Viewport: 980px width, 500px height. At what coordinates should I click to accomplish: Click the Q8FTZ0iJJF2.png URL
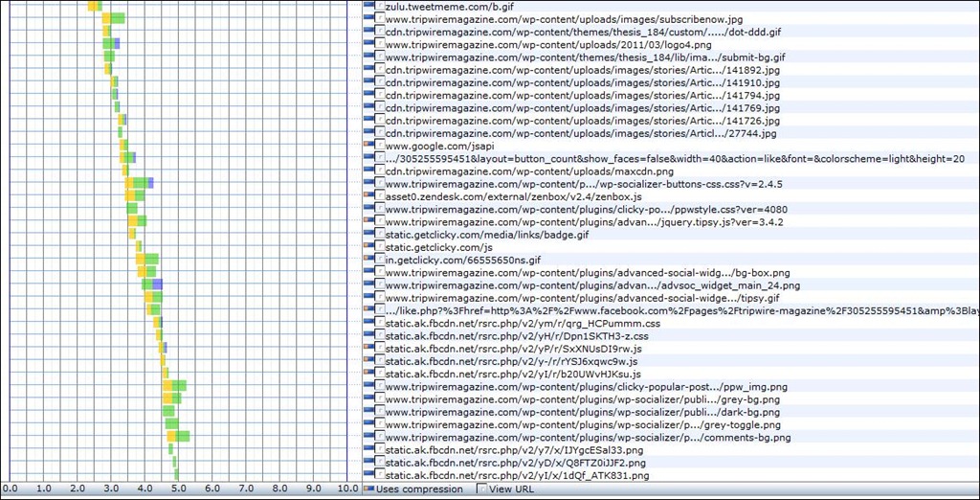click(x=516, y=463)
